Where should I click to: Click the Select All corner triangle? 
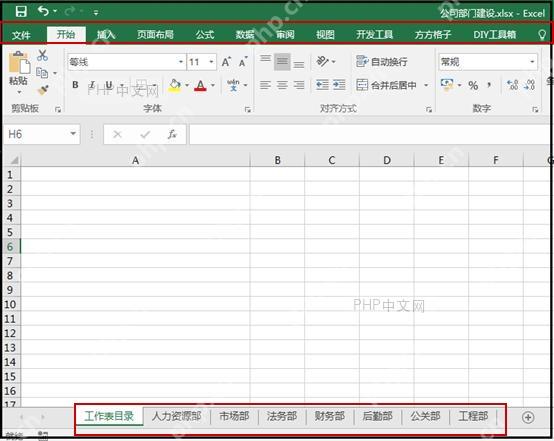tap(14, 160)
